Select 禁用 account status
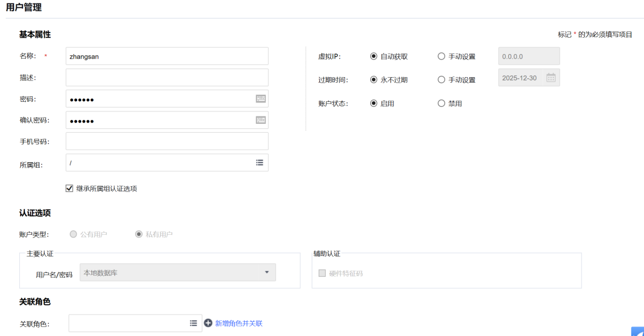Viewport: 644px width, 336px height. (441, 104)
